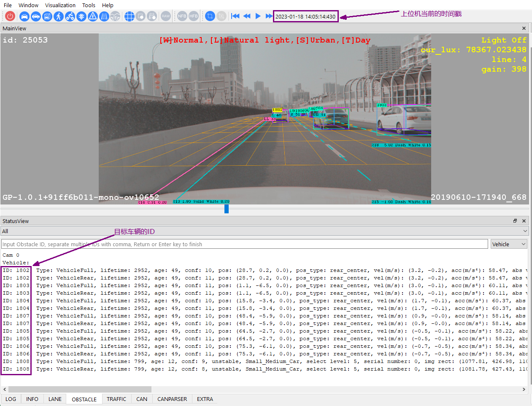
Task: Click the HFB toolbar icon
Action: 193,16
